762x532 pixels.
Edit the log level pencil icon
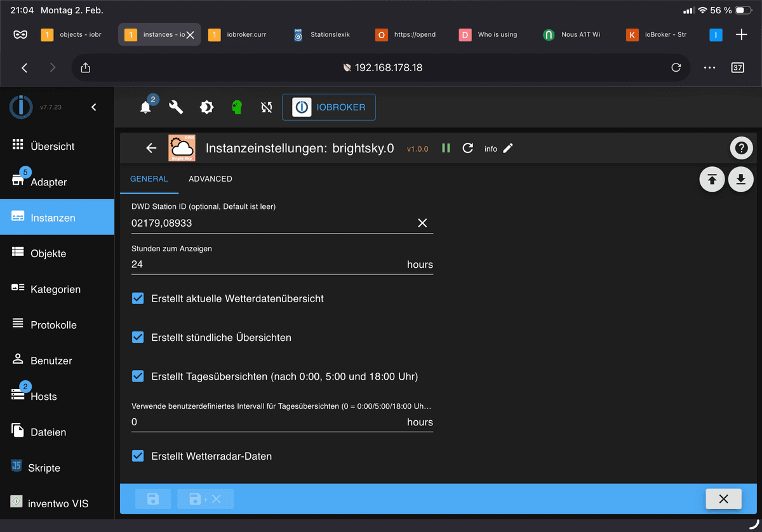(507, 148)
